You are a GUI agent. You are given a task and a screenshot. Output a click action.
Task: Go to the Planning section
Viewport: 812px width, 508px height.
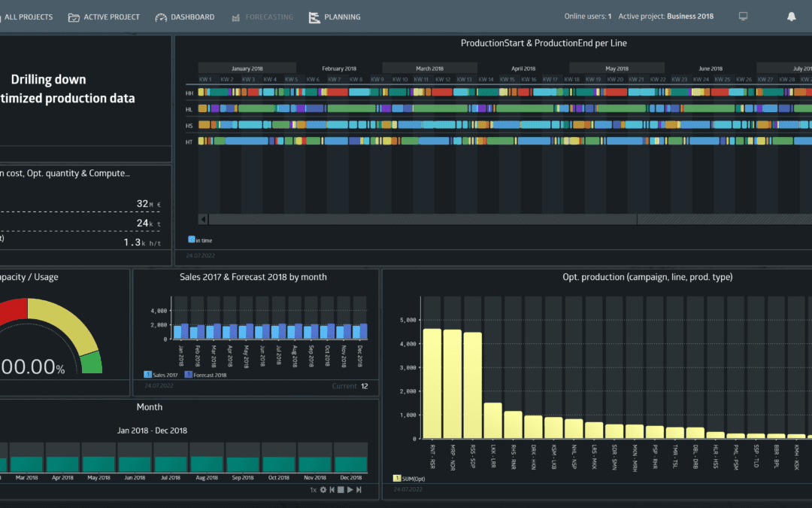pyautogui.click(x=335, y=17)
